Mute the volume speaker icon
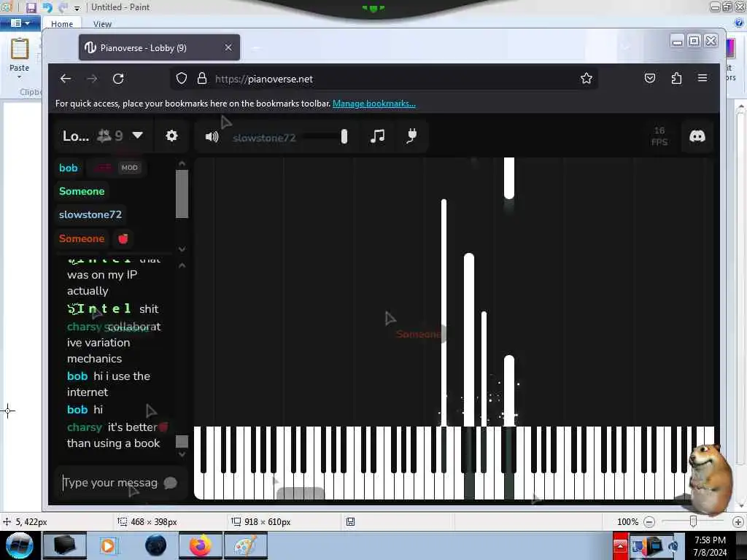The height and width of the screenshot is (560, 747). click(x=212, y=137)
